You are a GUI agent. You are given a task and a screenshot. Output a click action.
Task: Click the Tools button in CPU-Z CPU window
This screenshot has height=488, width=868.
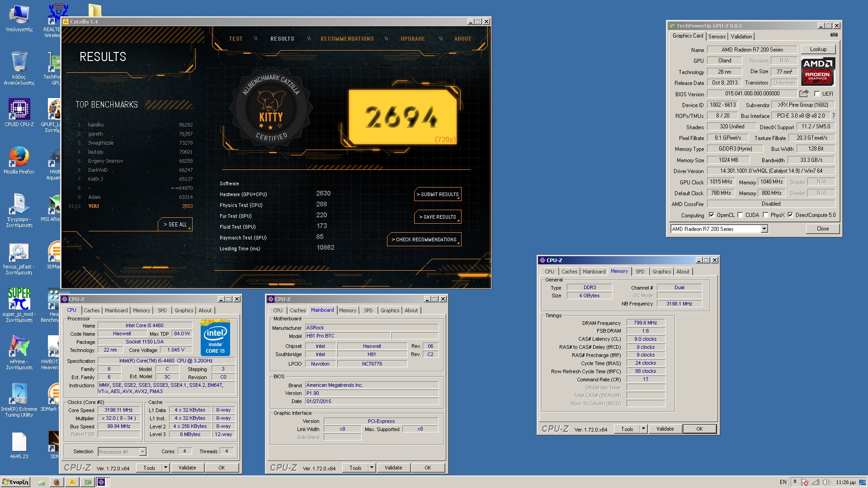pos(150,468)
